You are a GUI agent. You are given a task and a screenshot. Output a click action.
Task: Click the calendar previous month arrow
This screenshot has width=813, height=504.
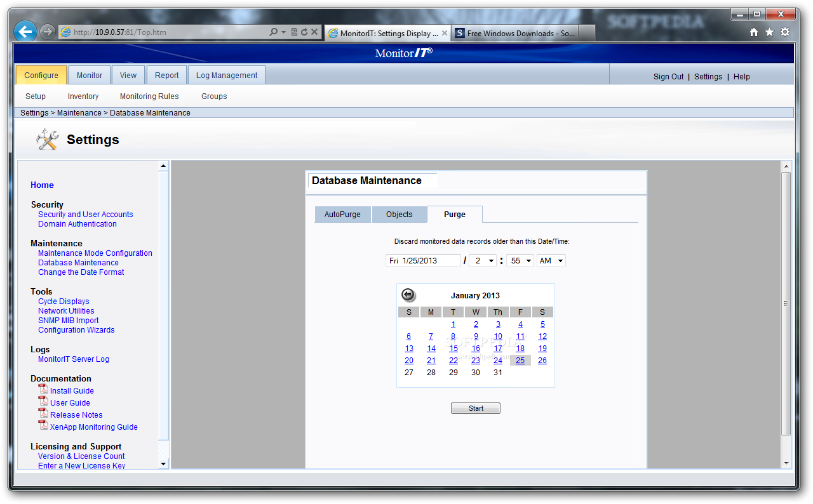click(x=408, y=295)
